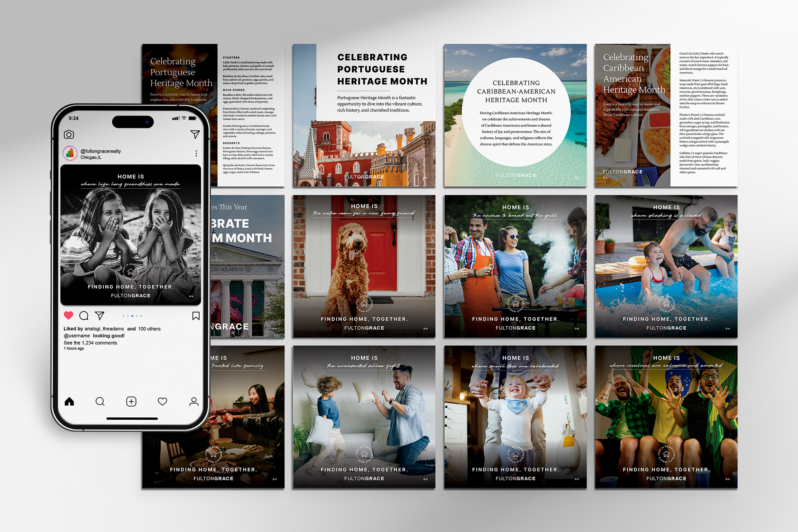Image resolution: width=798 pixels, height=532 pixels.
Task: Share post with paper plane below photo
Action: tap(100, 316)
